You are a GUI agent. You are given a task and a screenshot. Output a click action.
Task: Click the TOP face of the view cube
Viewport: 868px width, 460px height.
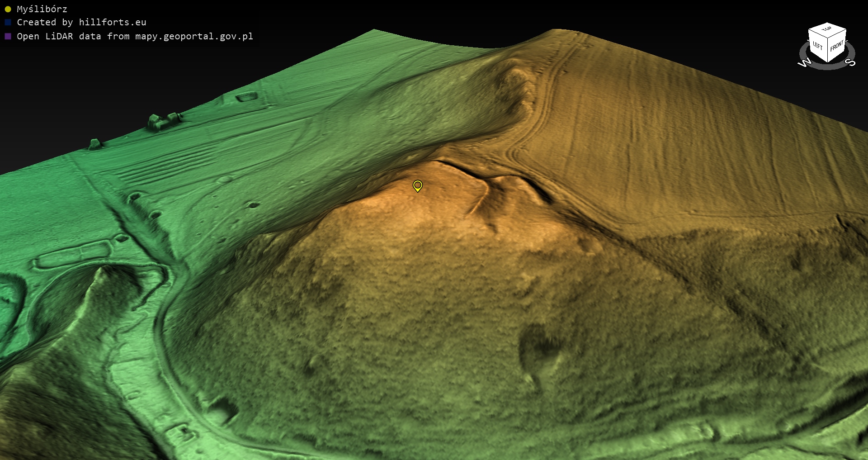click(x=827, y=29)
